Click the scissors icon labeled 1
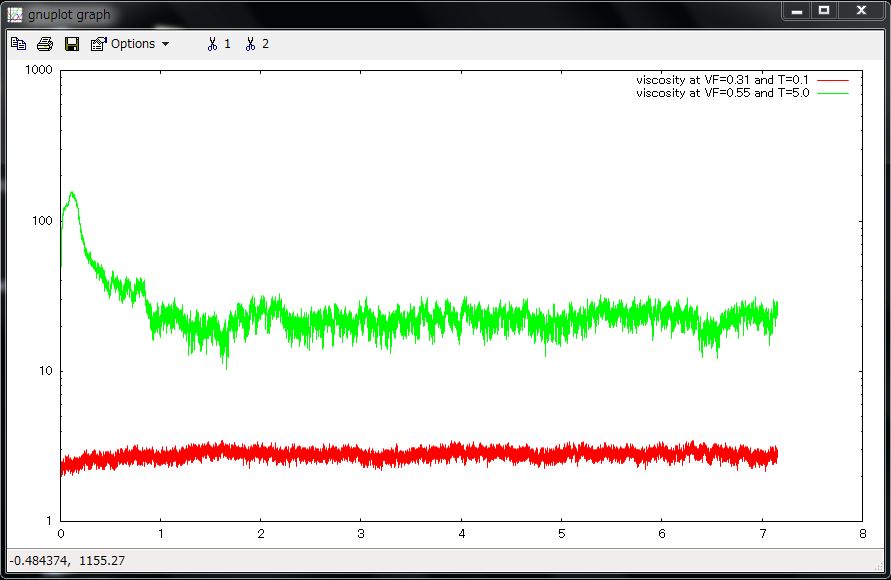The height and width of the screenshot is (580, 891). tap(212, 44)
